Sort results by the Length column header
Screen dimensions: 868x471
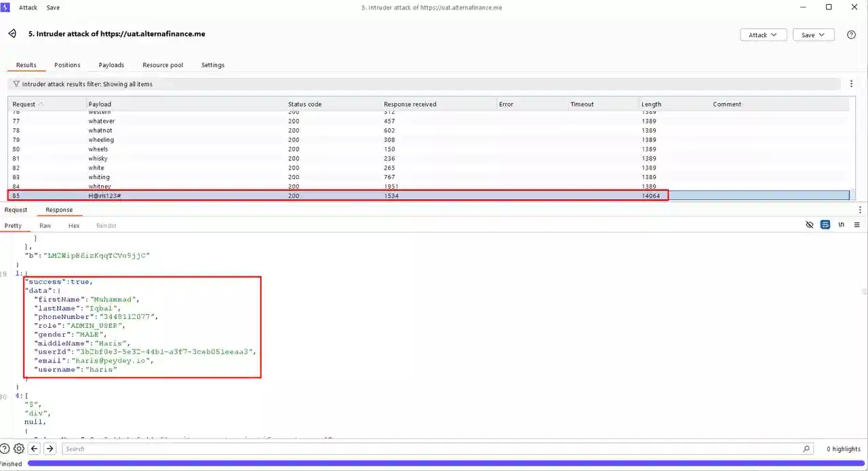pyautogui.click(x=651, y=105)
